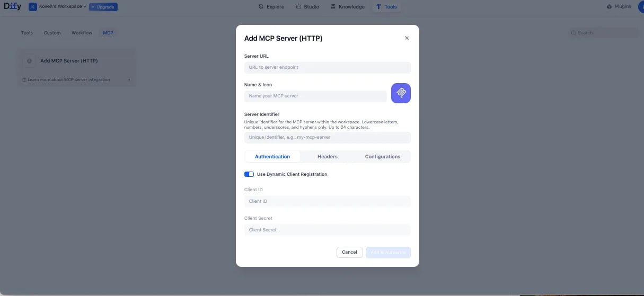Click the Client Secret input field
644x296 pixels.
tap(327, 230)
